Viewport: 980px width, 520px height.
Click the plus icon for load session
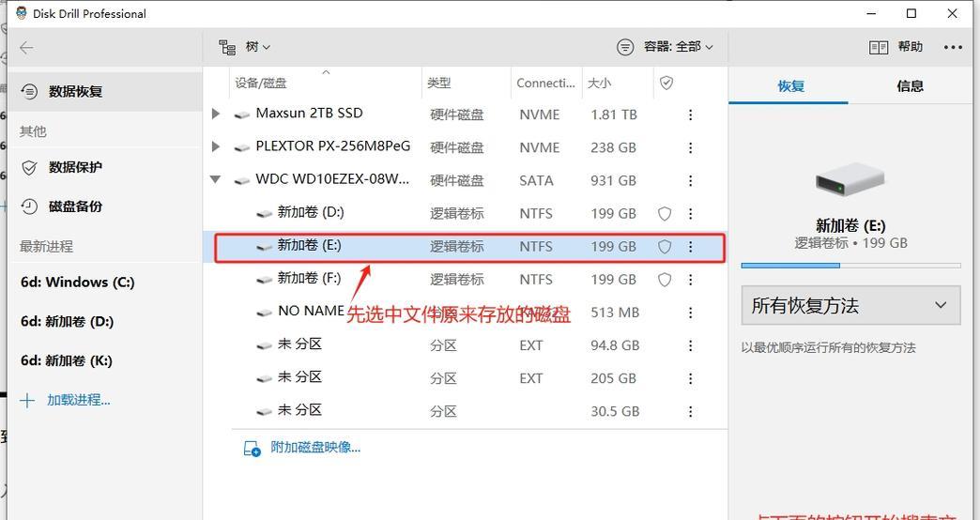[27, 401]
